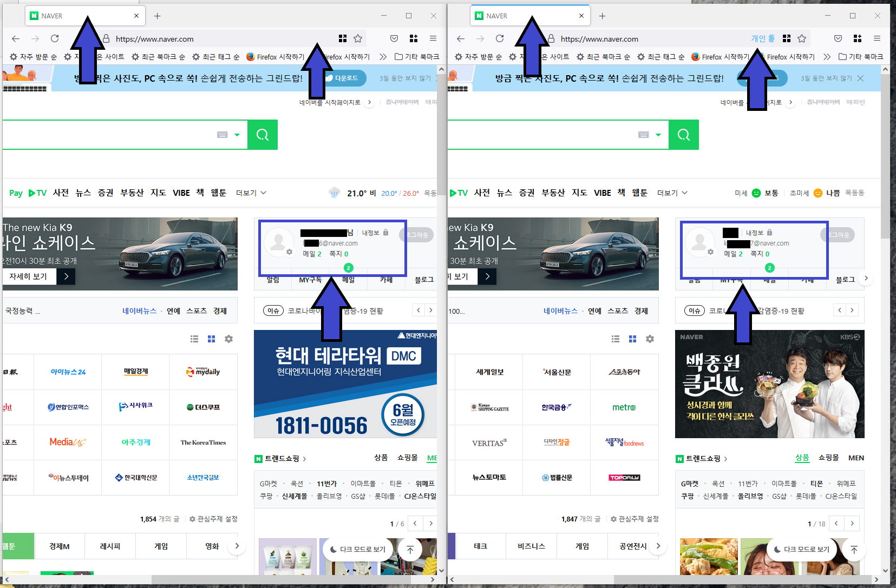Screen dimensions: 896x588
Task: Switch to list view icon in left news stand
Action: point(194,339)
